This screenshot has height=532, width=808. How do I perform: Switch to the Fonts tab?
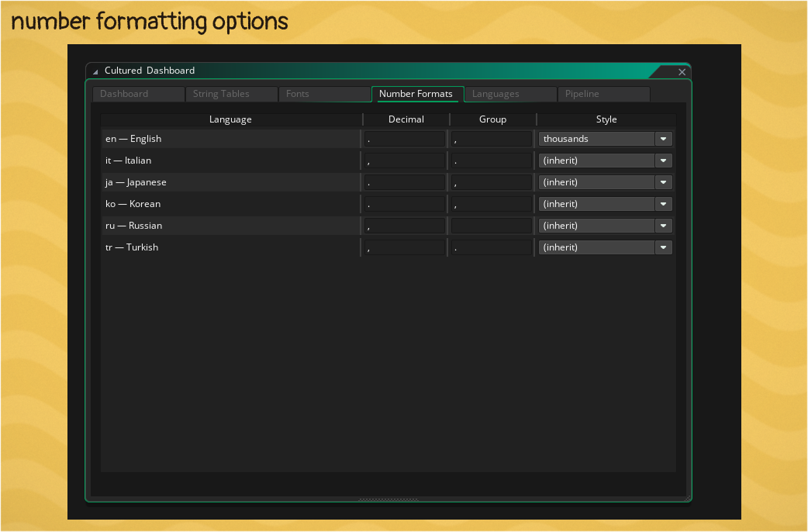[325, 94]
